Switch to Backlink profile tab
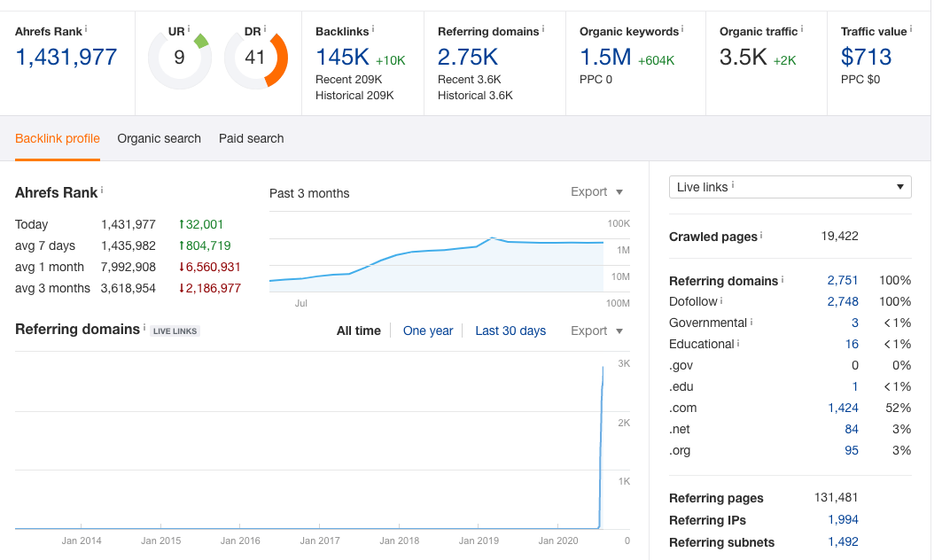 point(58,139)
